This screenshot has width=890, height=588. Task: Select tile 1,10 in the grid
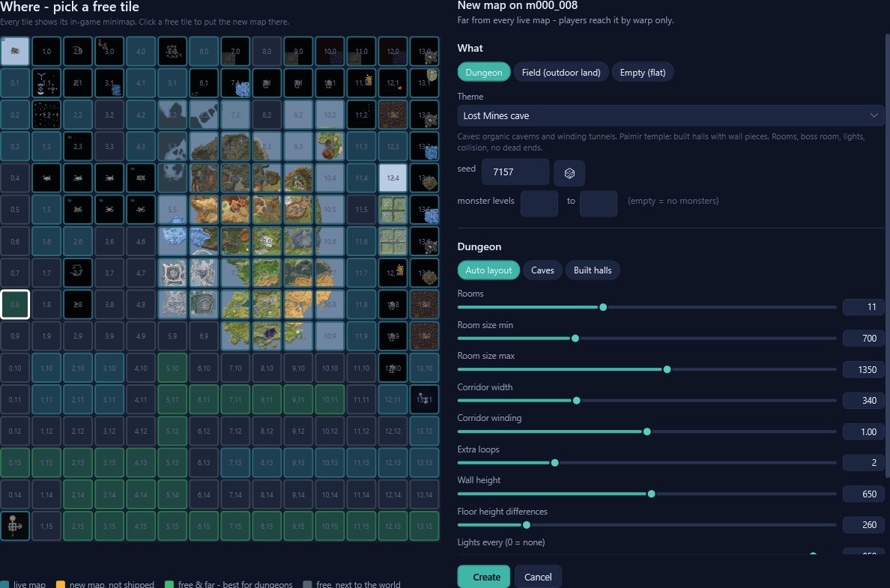tap(46, 368)
